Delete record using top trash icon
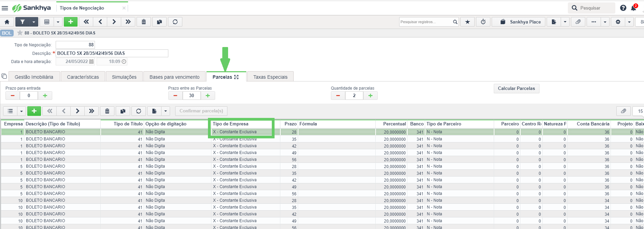This screenshot has height=229, width=644. 144,22
